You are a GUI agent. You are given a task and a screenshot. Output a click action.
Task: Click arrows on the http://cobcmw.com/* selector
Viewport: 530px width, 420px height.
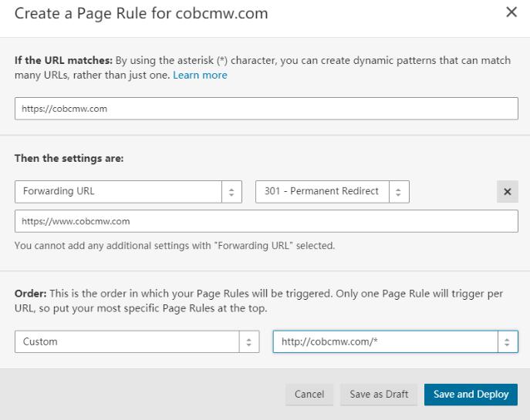[507, 341]
